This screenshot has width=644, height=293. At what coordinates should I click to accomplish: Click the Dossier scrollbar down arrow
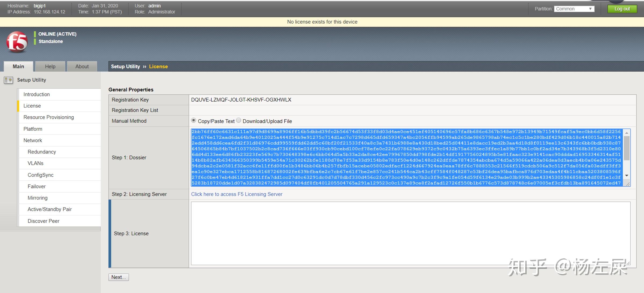click(x=627, y=176)
